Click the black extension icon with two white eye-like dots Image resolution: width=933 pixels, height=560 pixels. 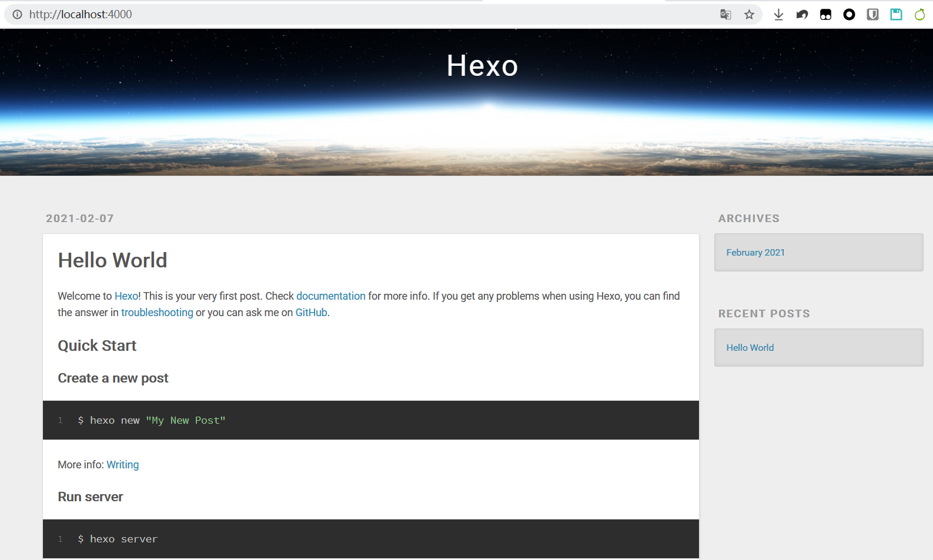pyautogui.click(x=825, y=15)
